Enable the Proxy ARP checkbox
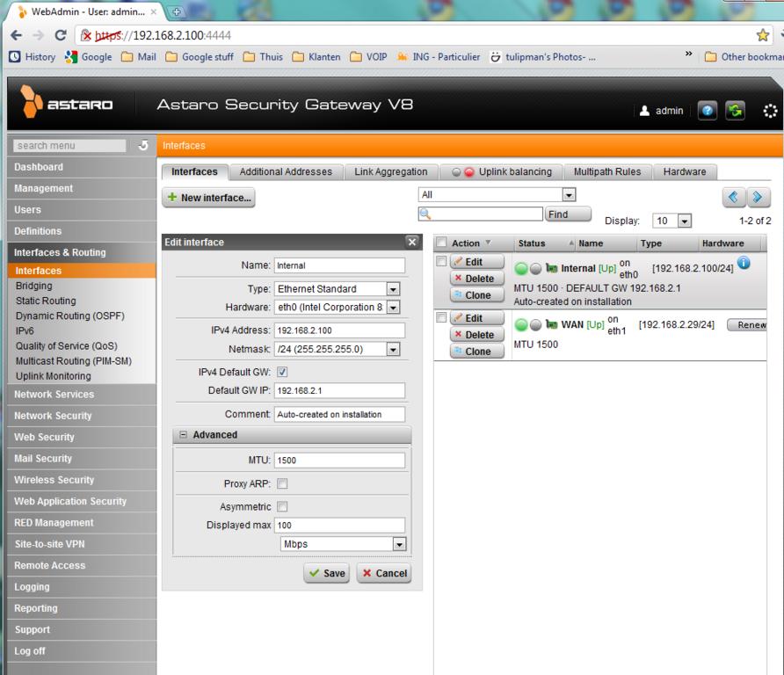 pos(282,483)
